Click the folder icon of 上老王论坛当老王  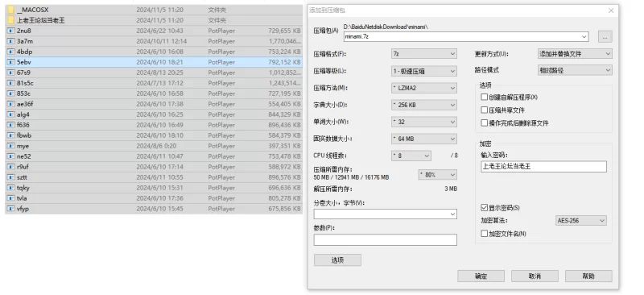[x=11, y=20]
